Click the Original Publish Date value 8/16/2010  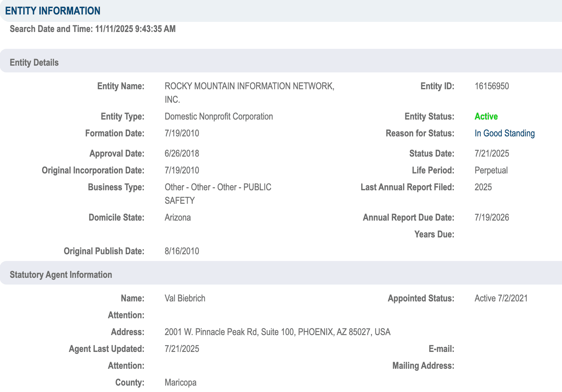(x=182, y=251)
